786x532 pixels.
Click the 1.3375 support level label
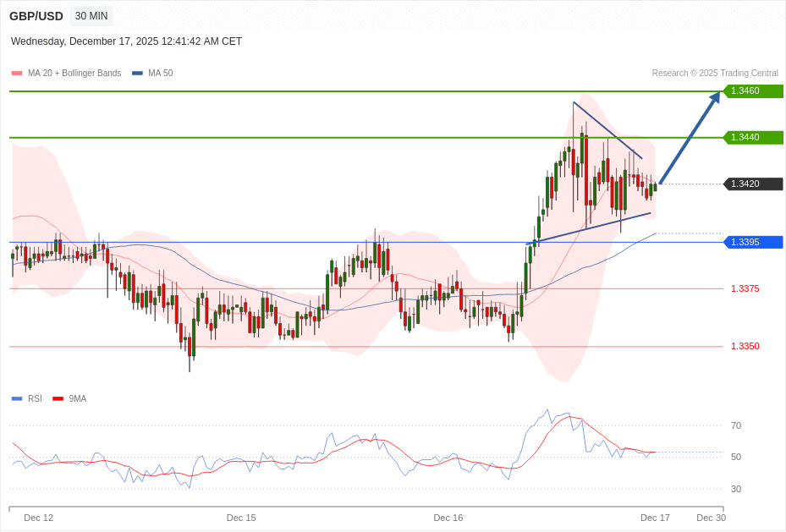(745, 288)
